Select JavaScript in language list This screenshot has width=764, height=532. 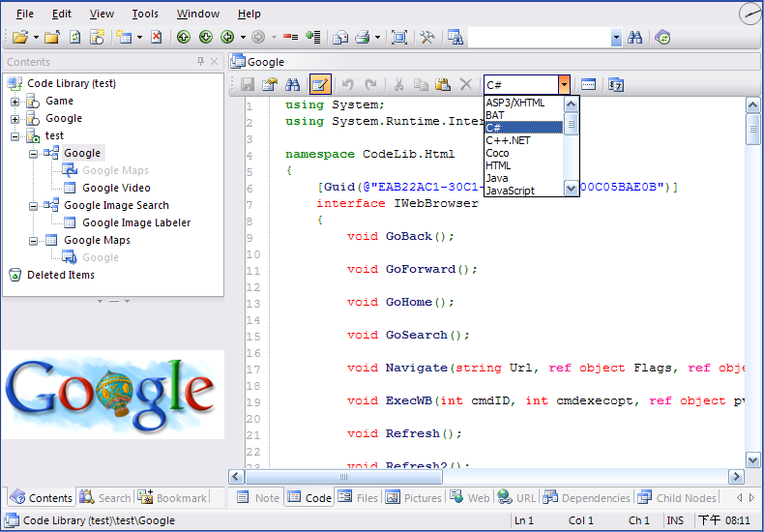pyautogui.click(x=523, y=191)
